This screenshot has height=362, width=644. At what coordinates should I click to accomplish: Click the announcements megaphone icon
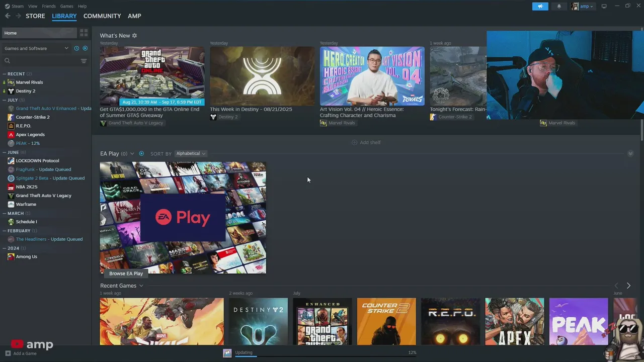(x=540, y=7)
